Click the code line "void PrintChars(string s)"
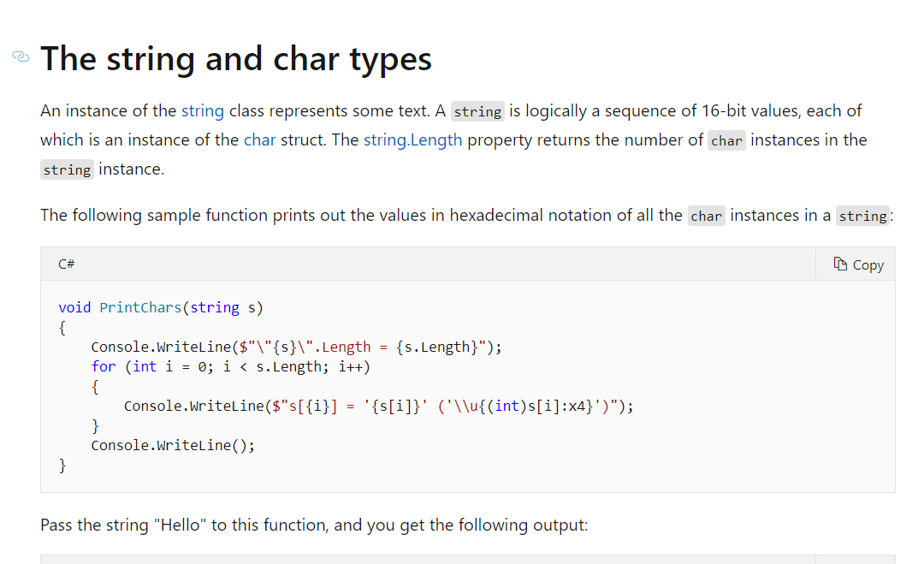924x564 pixels. coord(161,307)
